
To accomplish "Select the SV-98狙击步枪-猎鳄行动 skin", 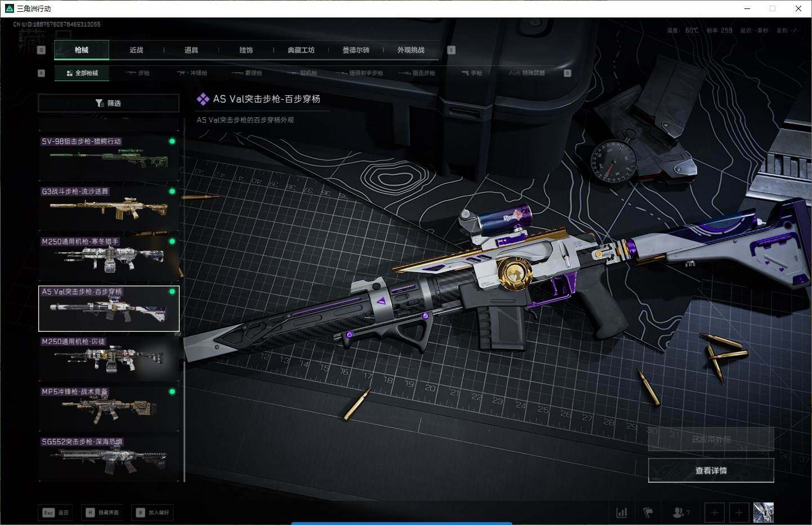I will pyautogui.click(x=109, y=158).
